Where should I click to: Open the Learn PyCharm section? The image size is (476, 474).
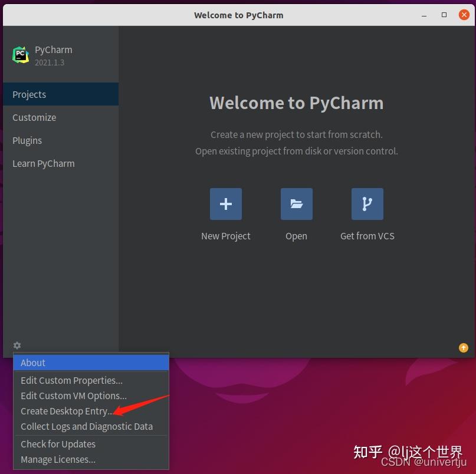pos(43,163)
